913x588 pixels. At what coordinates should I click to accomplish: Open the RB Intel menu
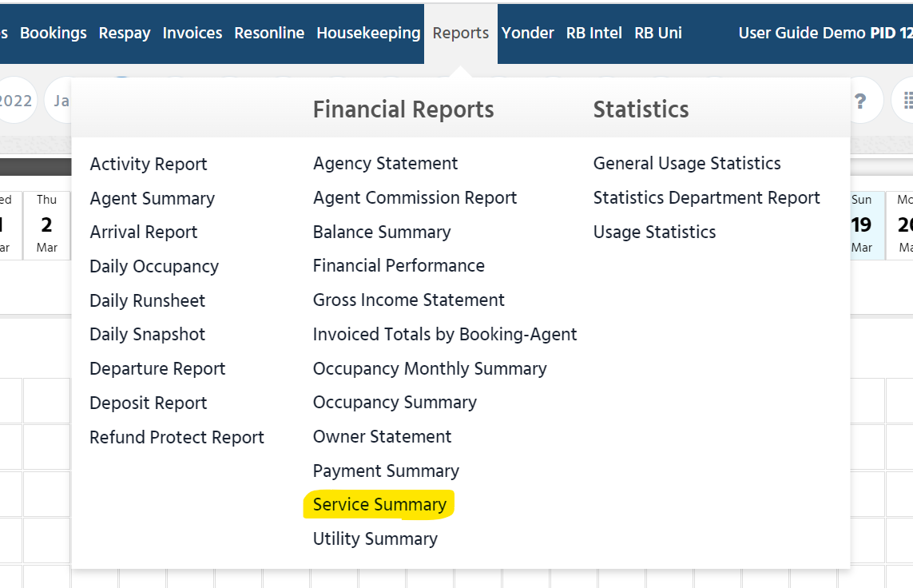pos(593,34)
